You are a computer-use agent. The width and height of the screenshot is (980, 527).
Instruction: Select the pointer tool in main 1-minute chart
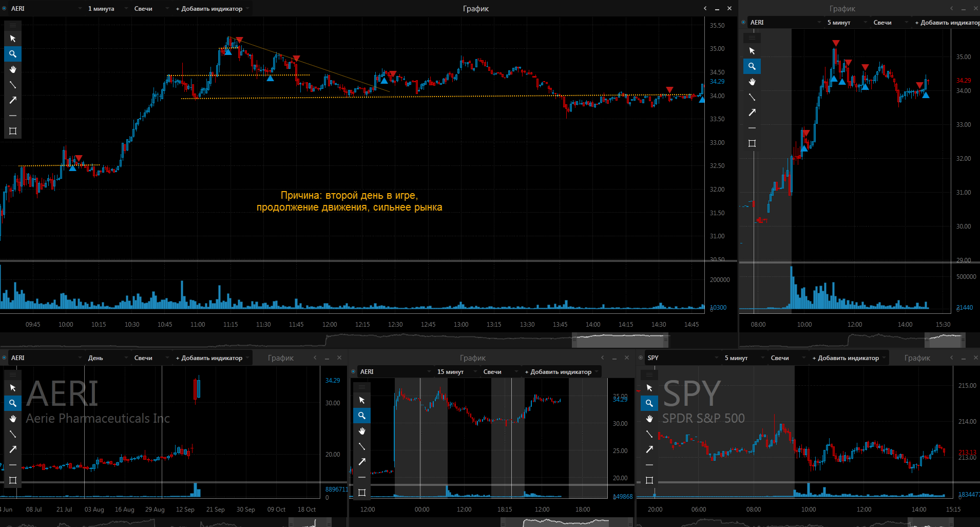[13, 39]
